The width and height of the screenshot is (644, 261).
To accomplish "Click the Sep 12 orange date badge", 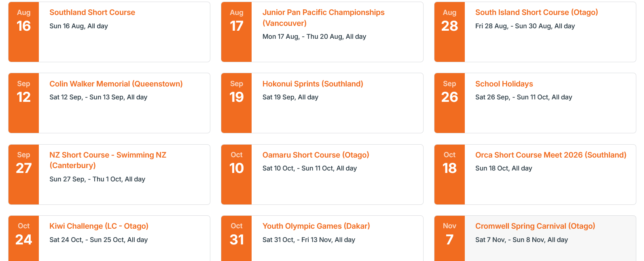I will tap(24, 103).
